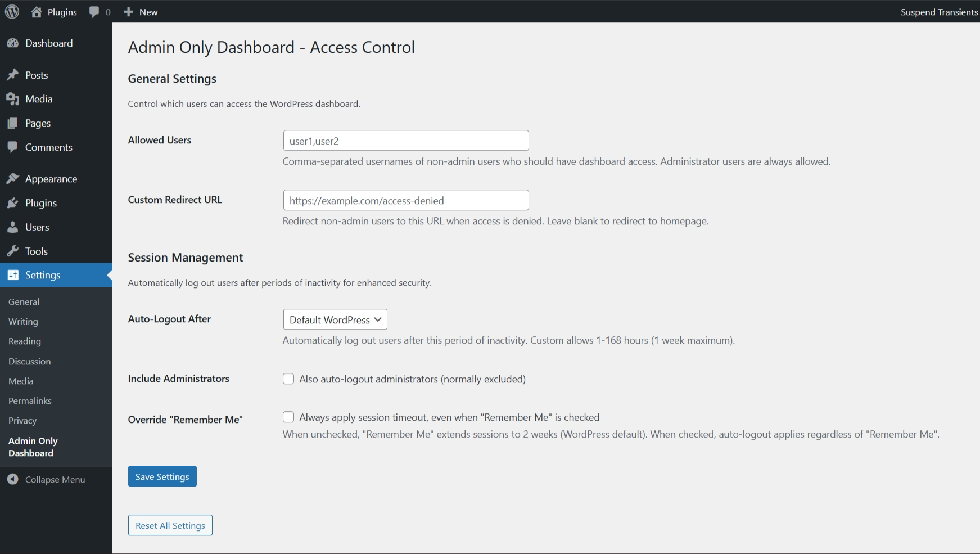Image resolution: width=980 pixels, height=554 pixels.
Task: Enable auto-logout for administrators
Action: pyautogui.click(x=288, y=379)
